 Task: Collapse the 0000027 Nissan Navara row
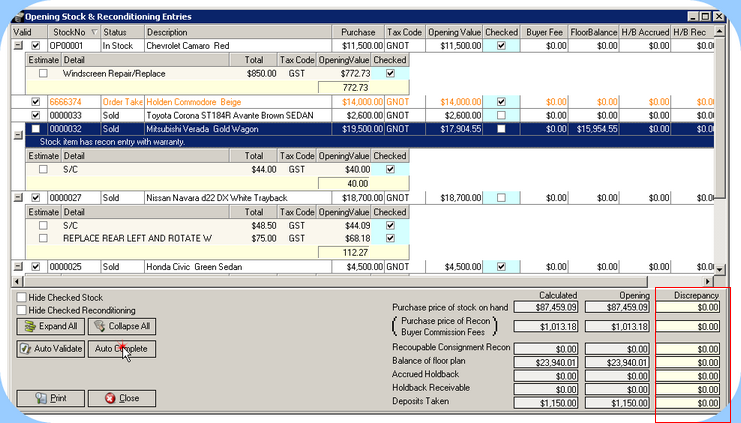18,198
